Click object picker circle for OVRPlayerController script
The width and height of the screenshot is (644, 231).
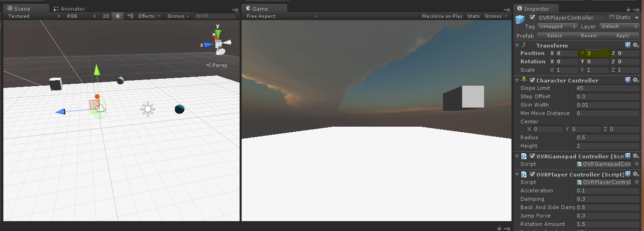(637, 182)
